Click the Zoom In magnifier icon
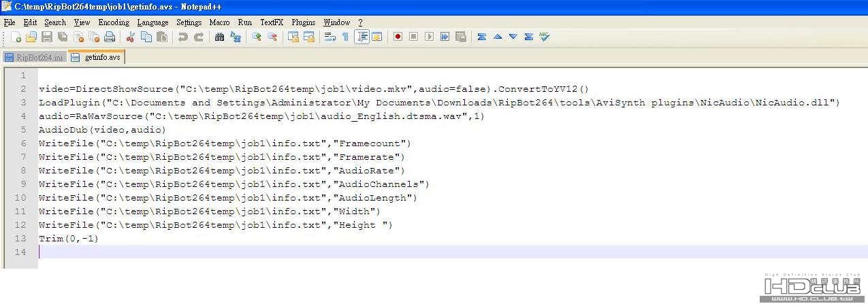The width and height of the screenshot is (868, 306). (257, 37)
